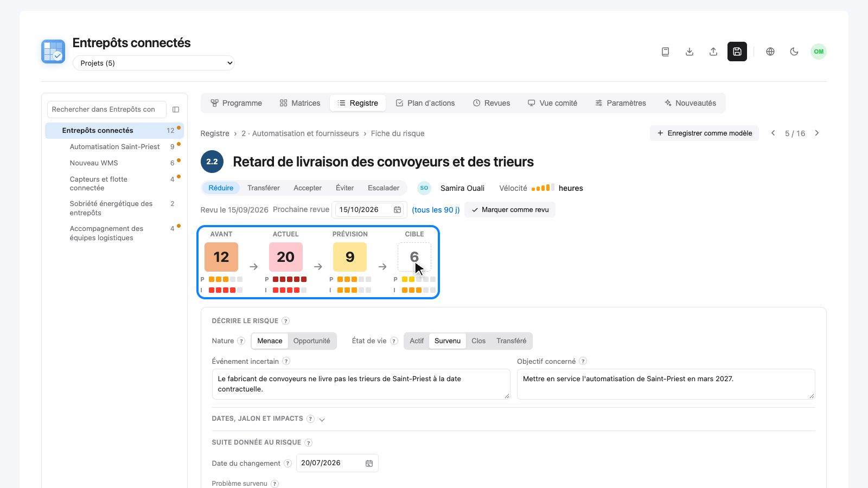Collapse the sidebar panel icon
This screenshot has width=868, height=488.
tap(176, 110)
